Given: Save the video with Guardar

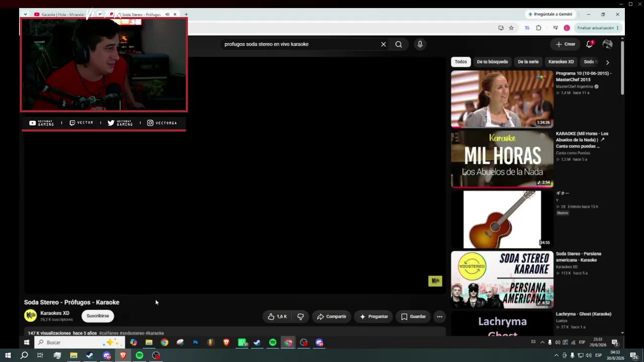Looking at the screenshot, I should 414,316.
